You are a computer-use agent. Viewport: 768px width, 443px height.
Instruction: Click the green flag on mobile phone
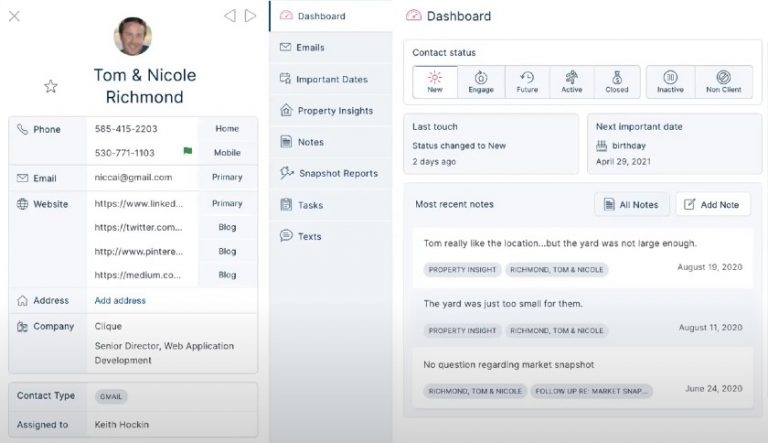(x=186, y=152)
